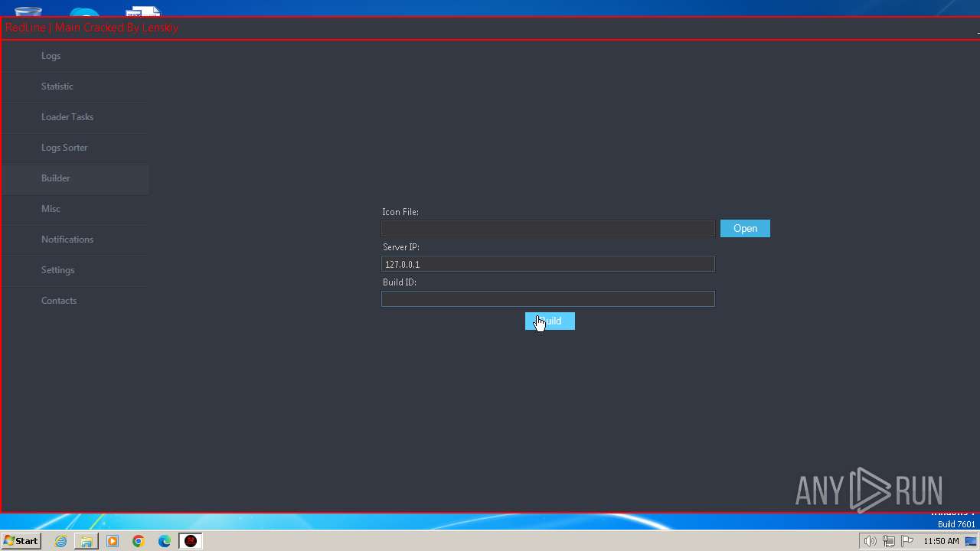Click the network tray icon
This screenshot has height=551, width=980.
click(x=888, y=541)
